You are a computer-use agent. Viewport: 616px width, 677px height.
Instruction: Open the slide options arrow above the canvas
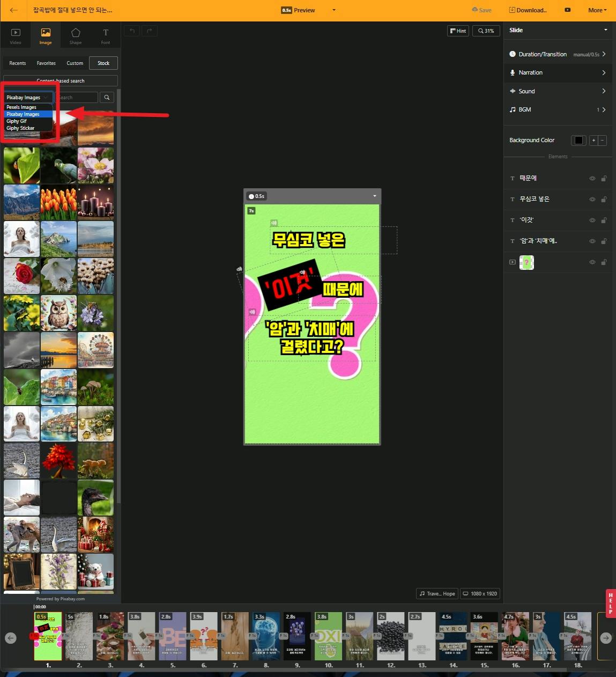point(375,196)
